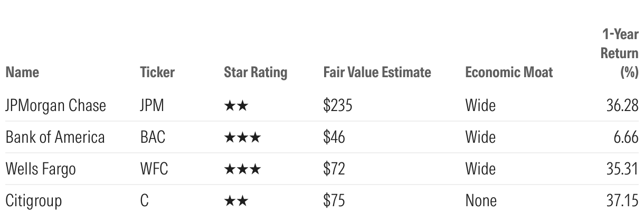
Task: Click the Wells Fargo three-star rating
Action: point(242,170)
